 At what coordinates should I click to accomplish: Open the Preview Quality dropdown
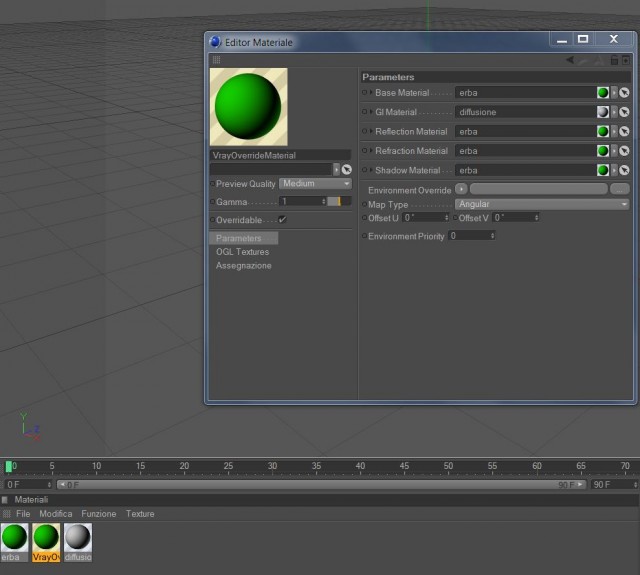(x=315, y=184)
